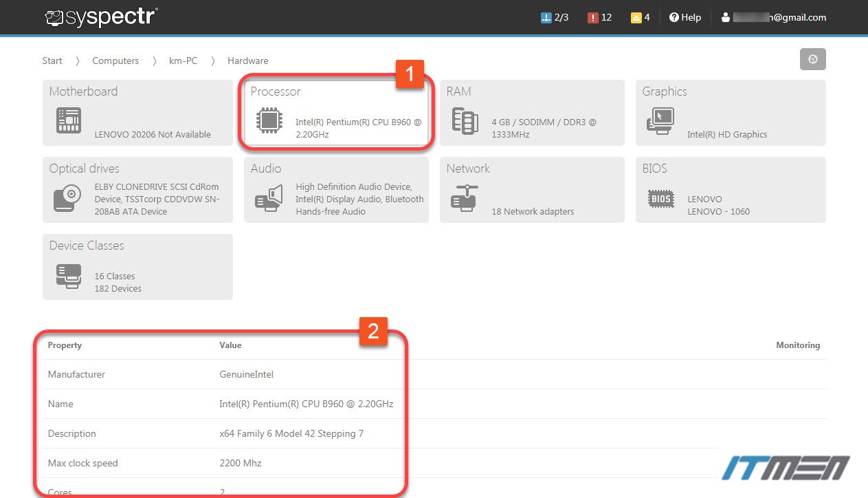Open the user account menu
The image size is (868, 498).
click(773, 17)
